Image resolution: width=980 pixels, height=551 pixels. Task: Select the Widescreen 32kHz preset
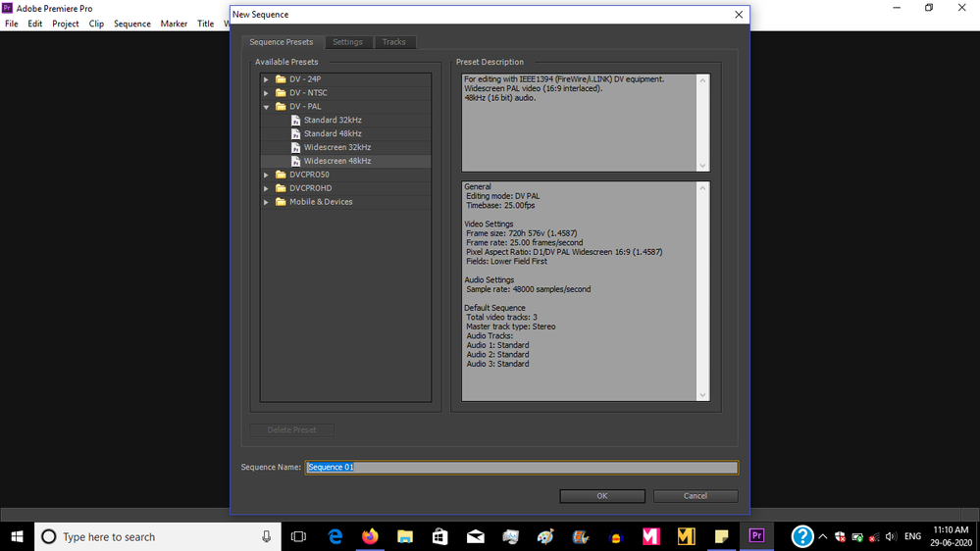(x=337, y=147)
